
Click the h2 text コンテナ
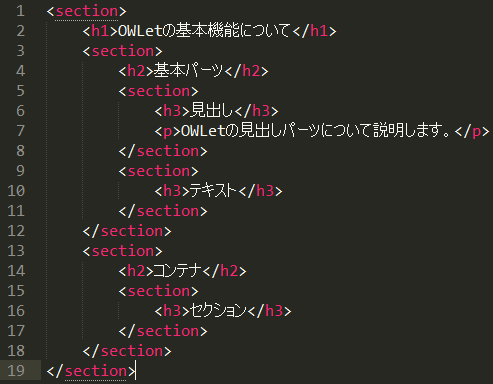(178, 271)
